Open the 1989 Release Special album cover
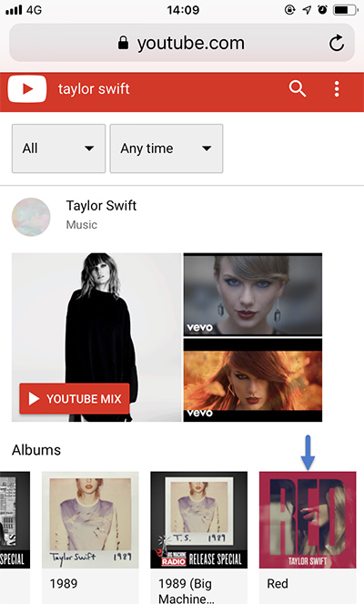Image resolution: width=364 pixels, height=604 pixels. coord(199,520)
